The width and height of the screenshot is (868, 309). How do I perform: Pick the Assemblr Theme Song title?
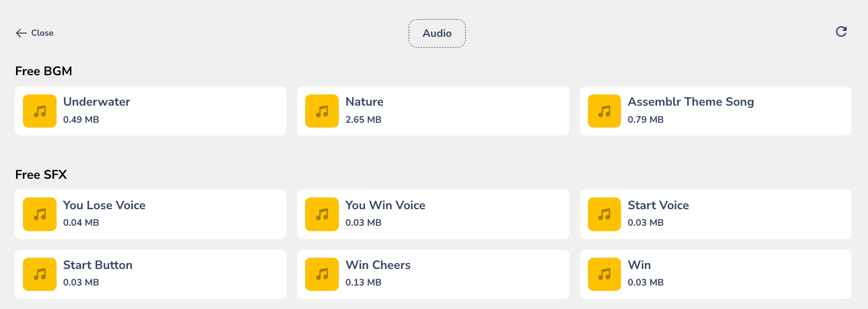coord(690,102)
